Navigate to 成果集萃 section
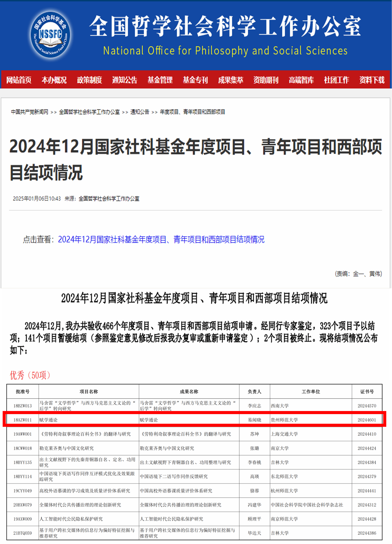The width and height of the screenshot is (392, 544). (231, 80)
